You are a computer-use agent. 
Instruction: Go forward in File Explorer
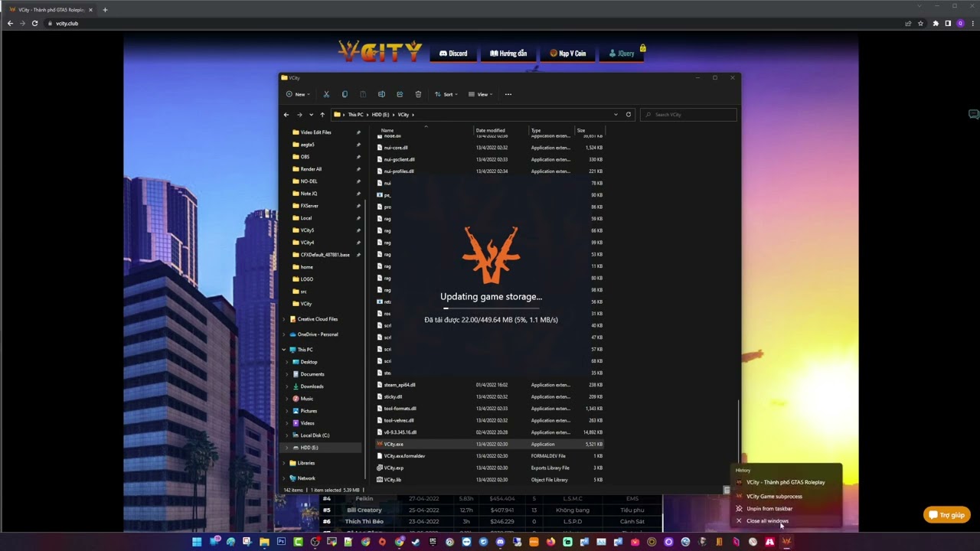[299, 115]
